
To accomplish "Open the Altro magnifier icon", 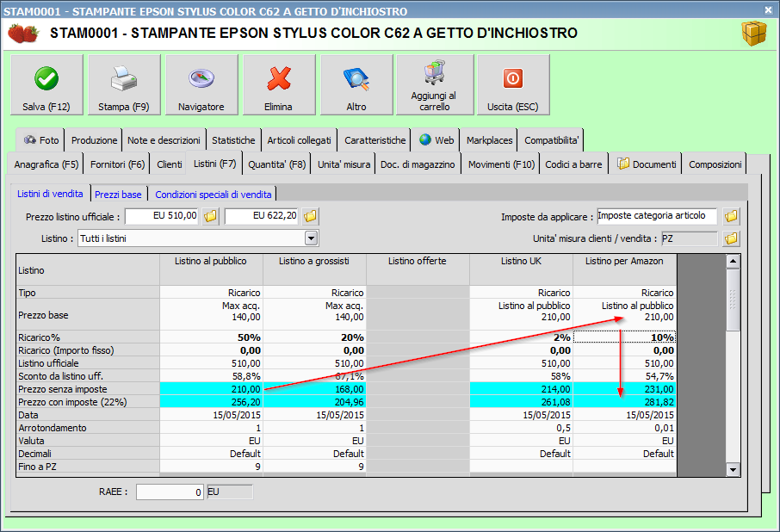I will (x=356, y=79).
